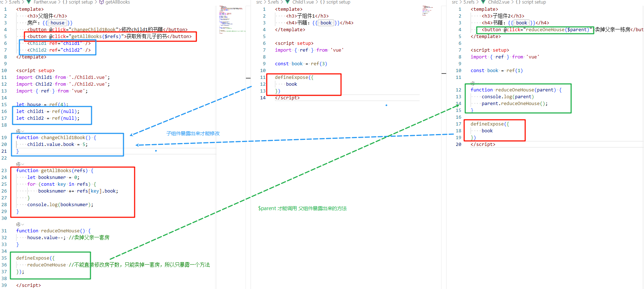Click the Child1 ref="child1" tag line
This screenshot has height=289, width=644.
coord(59,43)
